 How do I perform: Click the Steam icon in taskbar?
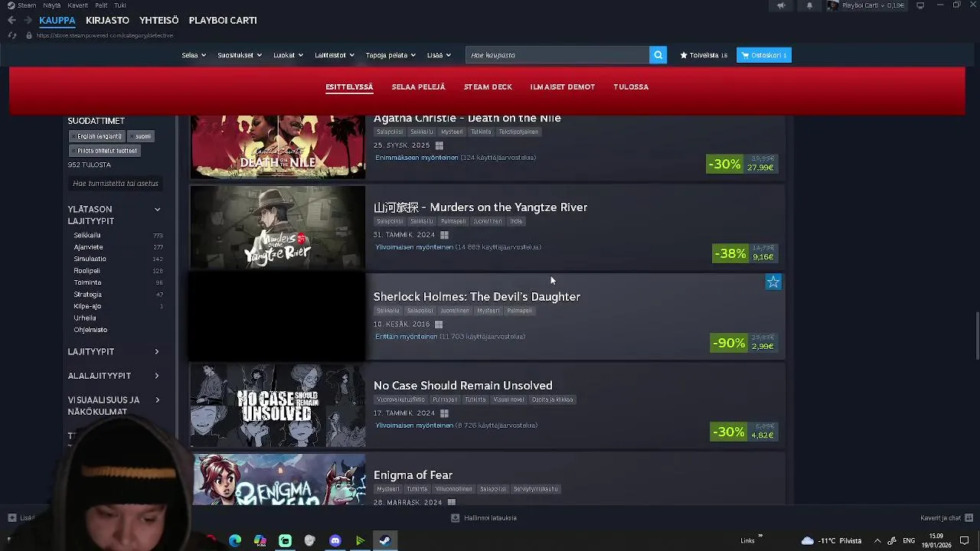(x=384, y=541)
